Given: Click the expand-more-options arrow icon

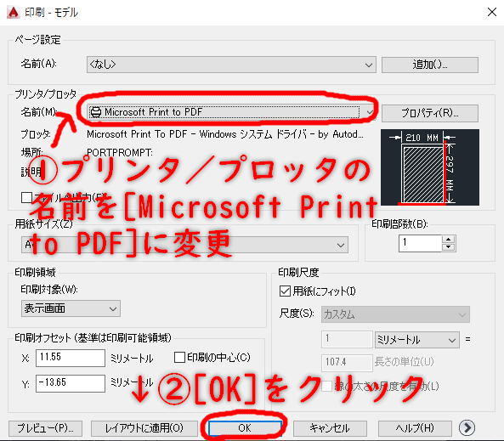Looking at the screenshot, I should point(467,427).
